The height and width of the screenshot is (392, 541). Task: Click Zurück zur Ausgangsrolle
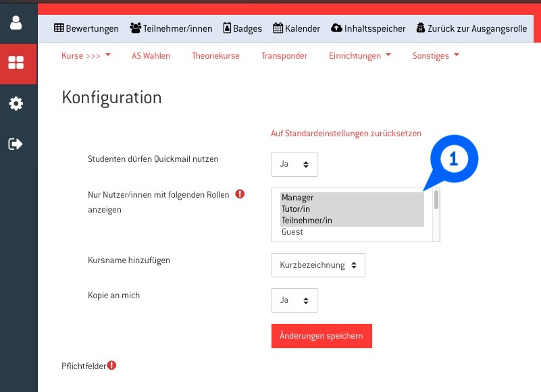click(471, 28)
